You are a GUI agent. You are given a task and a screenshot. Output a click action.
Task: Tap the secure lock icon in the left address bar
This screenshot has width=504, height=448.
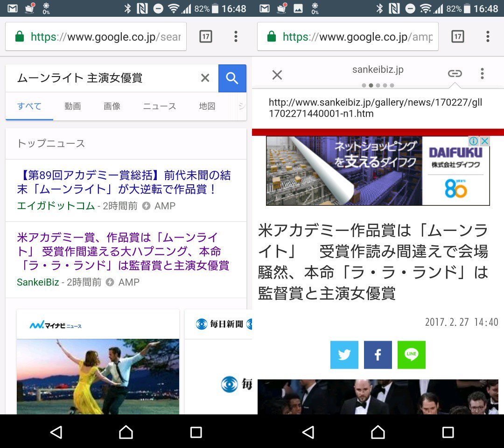20,36
